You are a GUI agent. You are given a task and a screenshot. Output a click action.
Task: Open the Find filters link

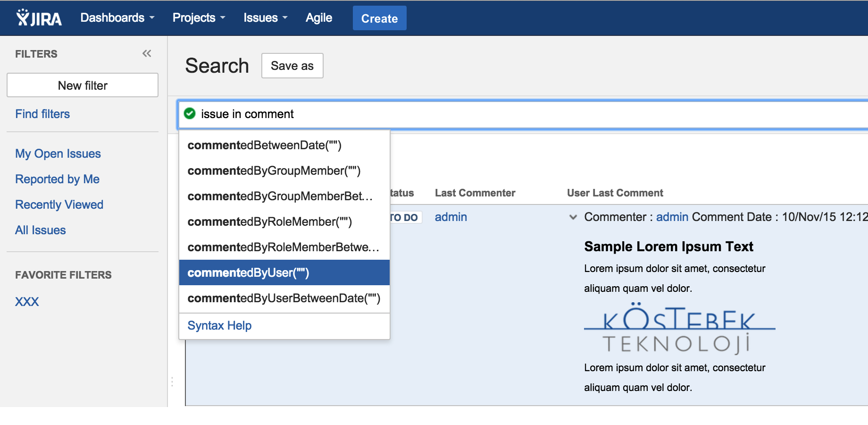pos(42,114)
